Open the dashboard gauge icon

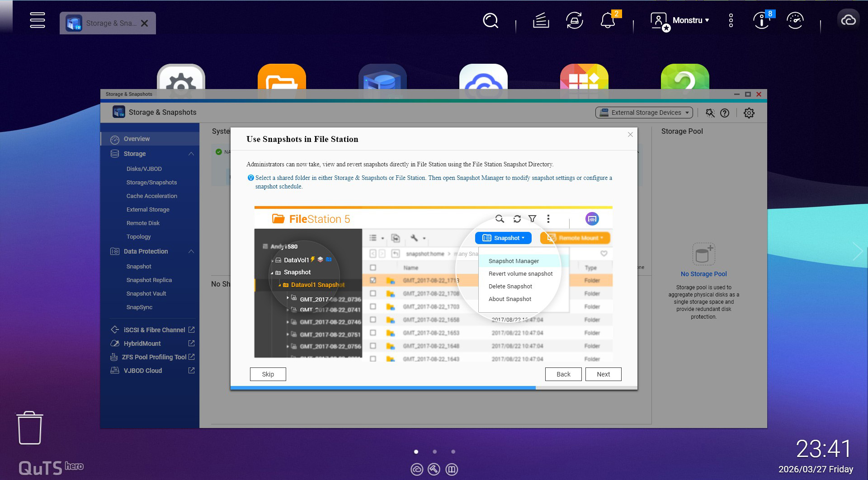point(795,20)
